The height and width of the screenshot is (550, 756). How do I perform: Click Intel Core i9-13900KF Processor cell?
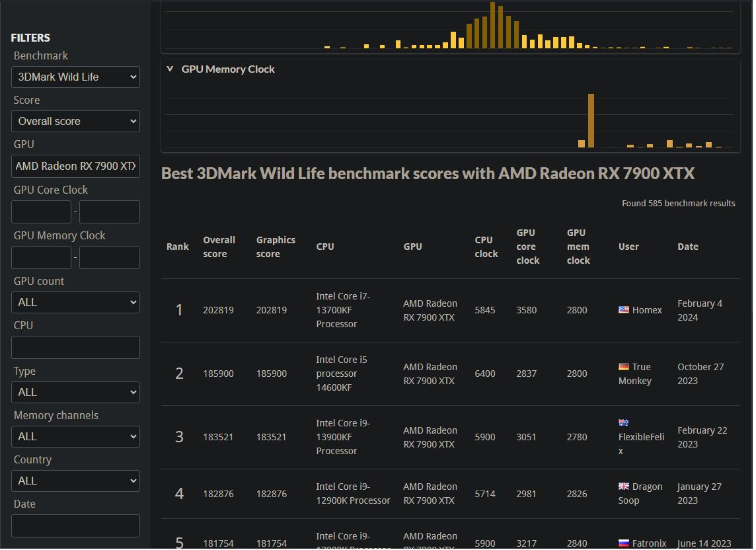coord(343,438)
